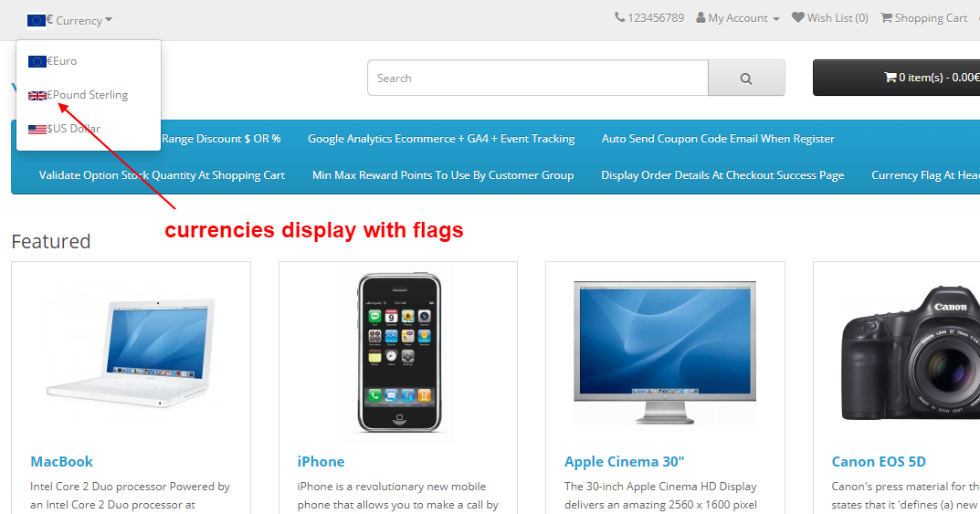Image resolution: width=980 pixels, height=514 pixels.
Task: Open the iPhone product title link
Action: tap(321, 462)
